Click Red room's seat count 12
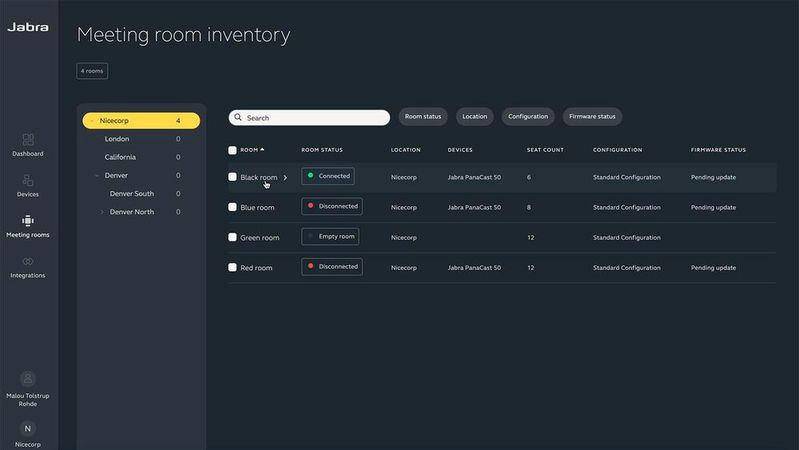 point(531,268)
